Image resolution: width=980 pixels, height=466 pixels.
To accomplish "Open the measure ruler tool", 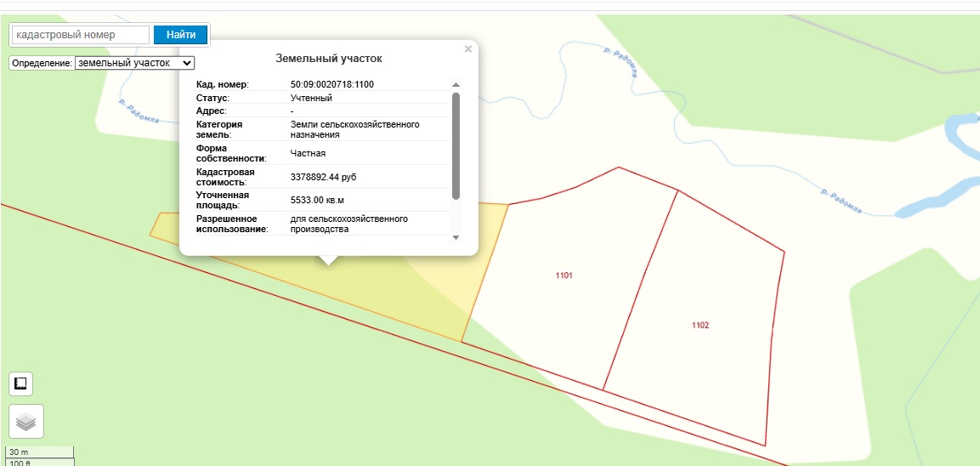I will 20,384.
